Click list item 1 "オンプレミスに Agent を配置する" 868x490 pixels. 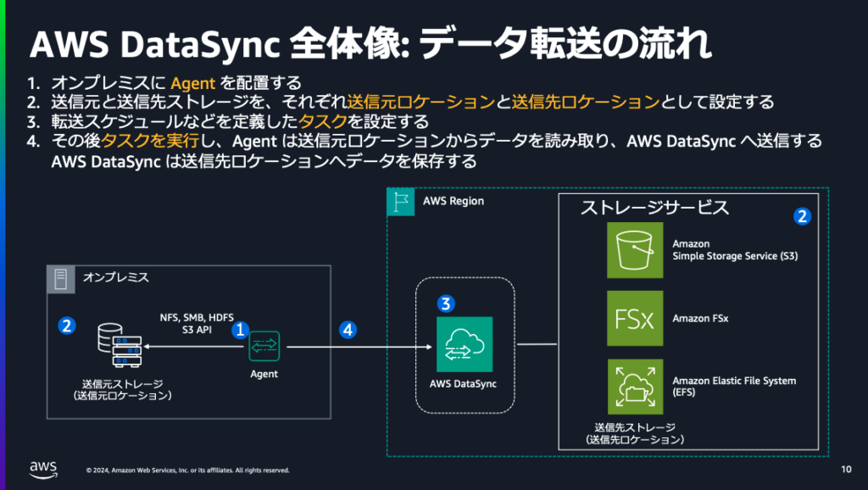point(164,83)
